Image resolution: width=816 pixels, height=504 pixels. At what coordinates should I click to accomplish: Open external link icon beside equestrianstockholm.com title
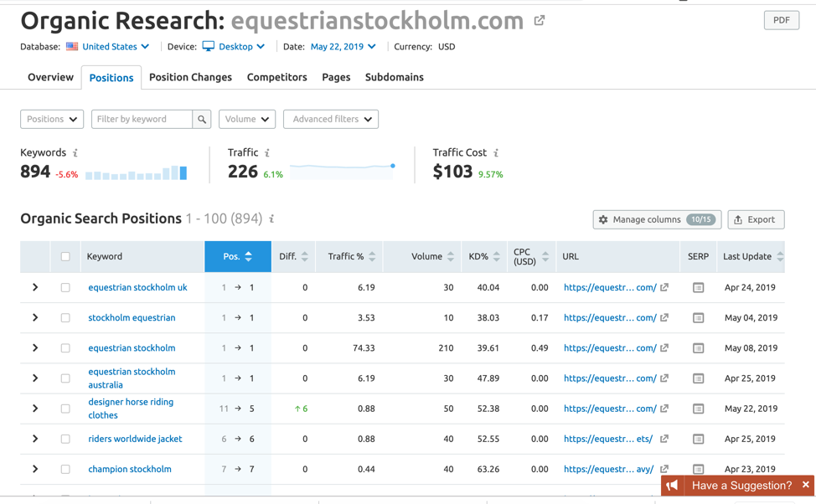(540, 21)
